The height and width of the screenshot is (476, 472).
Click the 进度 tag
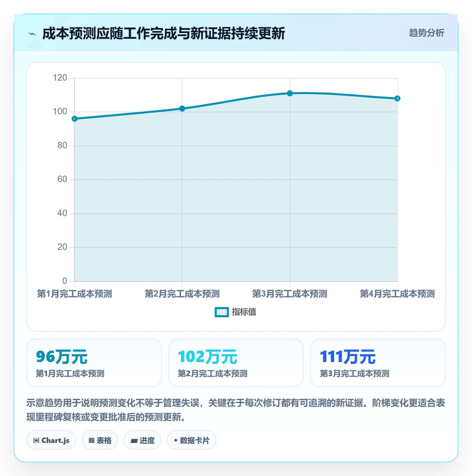[x=142, y=440]
